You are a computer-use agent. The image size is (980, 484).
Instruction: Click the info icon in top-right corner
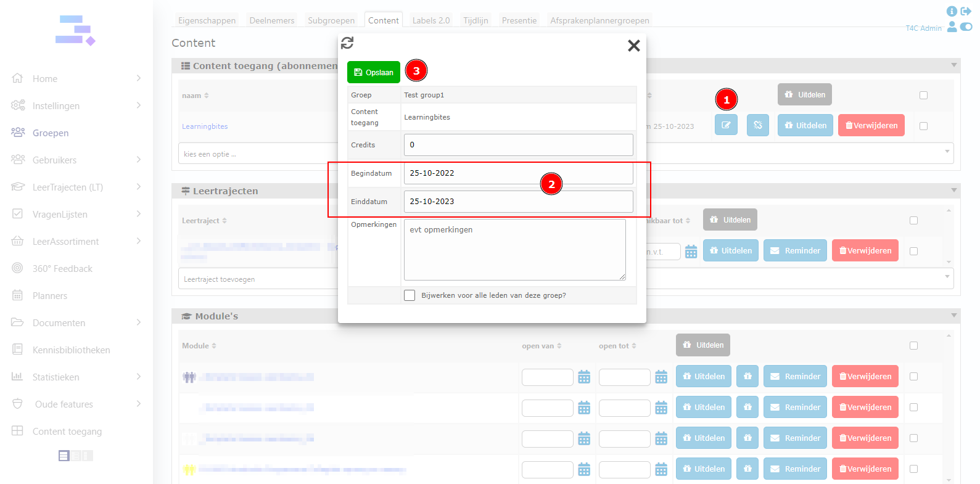point(952,11)
